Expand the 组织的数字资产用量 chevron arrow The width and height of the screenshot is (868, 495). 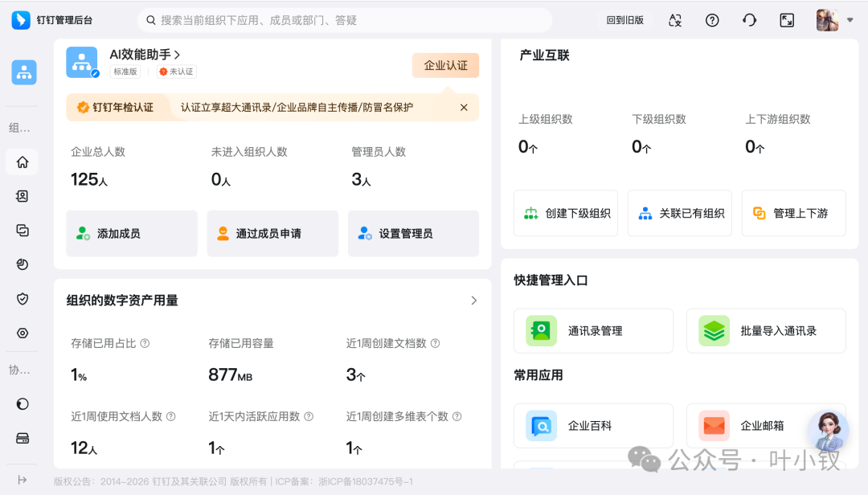pyautogui.click(x=474, y=301)
